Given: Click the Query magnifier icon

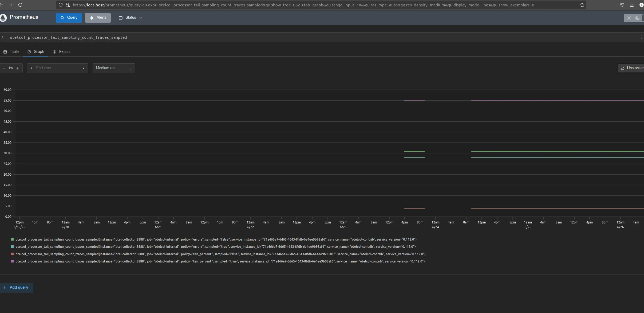Looking at the screenshot, I should point(62,18).
